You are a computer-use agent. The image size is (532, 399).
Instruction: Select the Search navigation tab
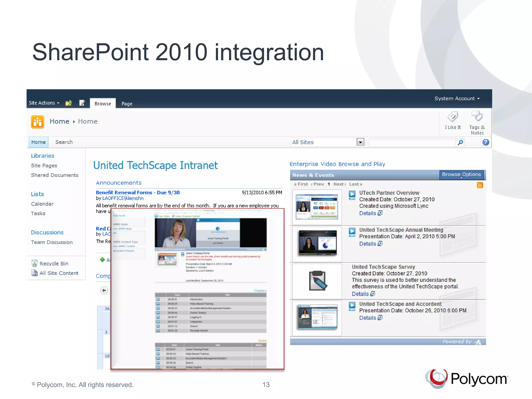[x=64, y=142]
